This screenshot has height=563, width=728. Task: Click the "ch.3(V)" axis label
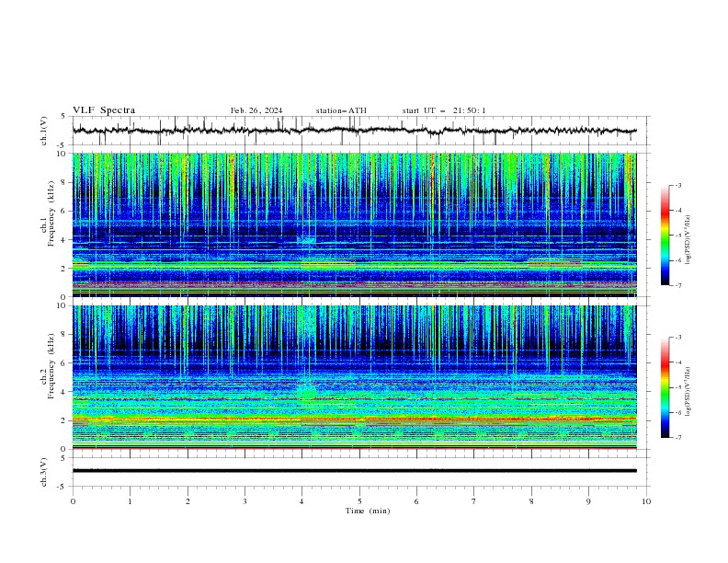click(44, 472)
